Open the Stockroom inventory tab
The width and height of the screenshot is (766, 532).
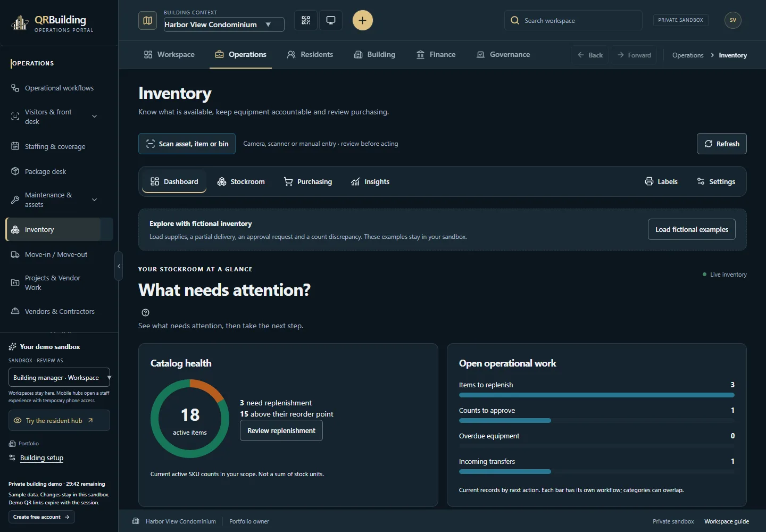[241, 181]
